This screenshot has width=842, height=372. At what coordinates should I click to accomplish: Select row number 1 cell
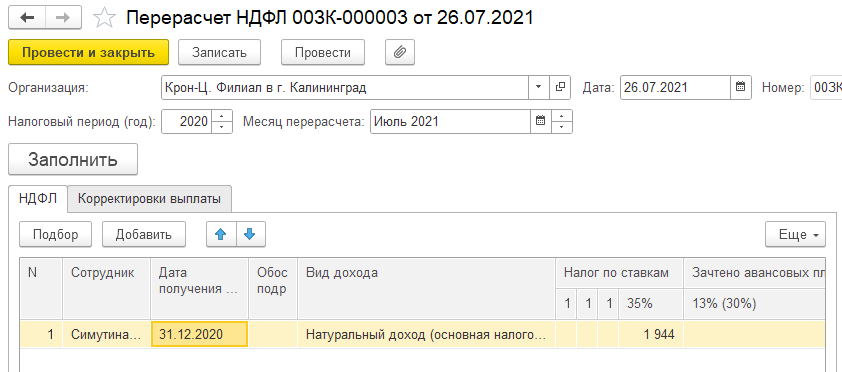41,334
